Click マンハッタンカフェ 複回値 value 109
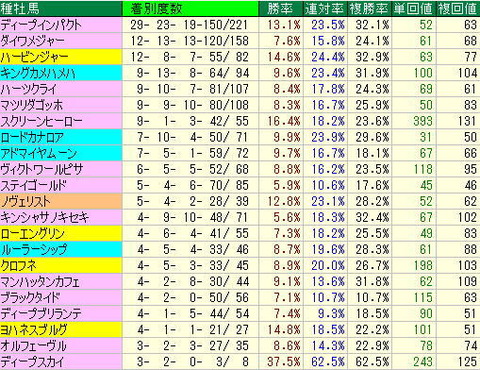The image size is (480, 370). 467,282
